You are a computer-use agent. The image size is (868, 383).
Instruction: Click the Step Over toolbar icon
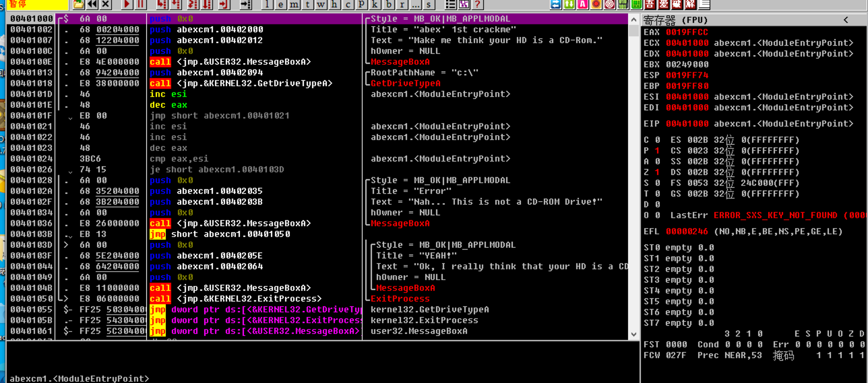(x=176, y=4)
